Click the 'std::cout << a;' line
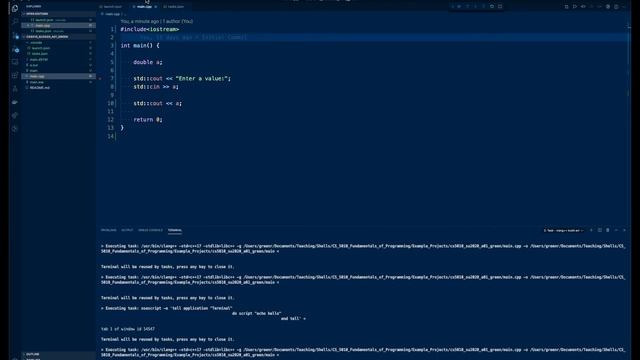The image size is (640, 360). (x=158, y=103)
